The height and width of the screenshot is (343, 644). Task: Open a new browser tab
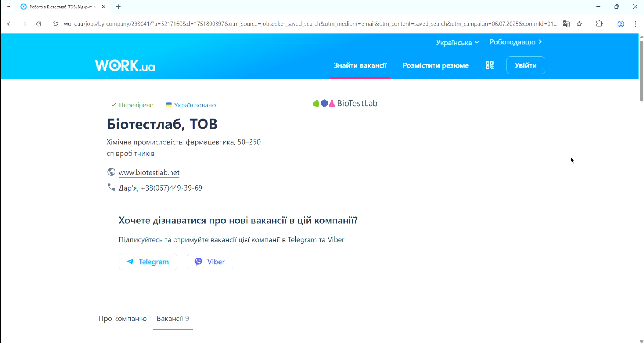coord(118,7)
